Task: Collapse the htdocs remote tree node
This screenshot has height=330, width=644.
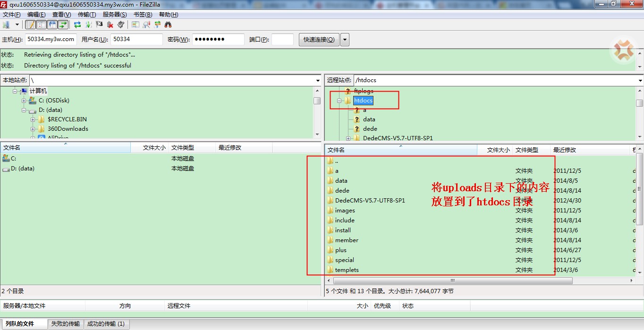Action: (x=339, y=101)
